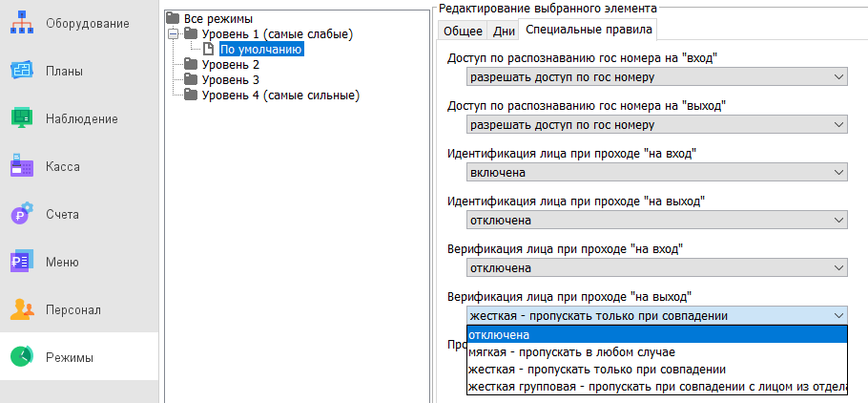Select the Режимы clock icon

click(x=22, y=357)
